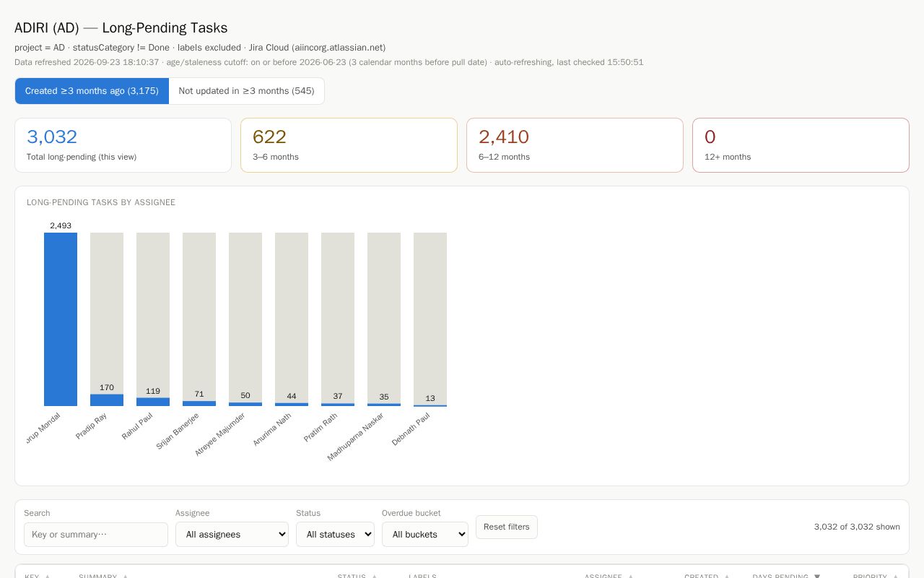
Task: Open the Not updated in ≥3 months tab
Action: click(x=246, y=91)
